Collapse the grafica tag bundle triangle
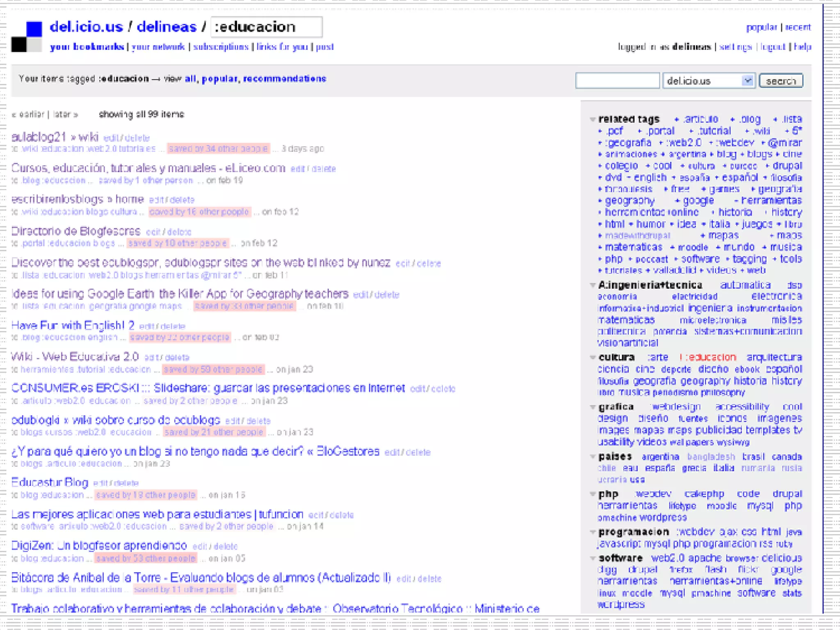Image resolution: width=840 pixels, height=630 pixels. [592, 407]
